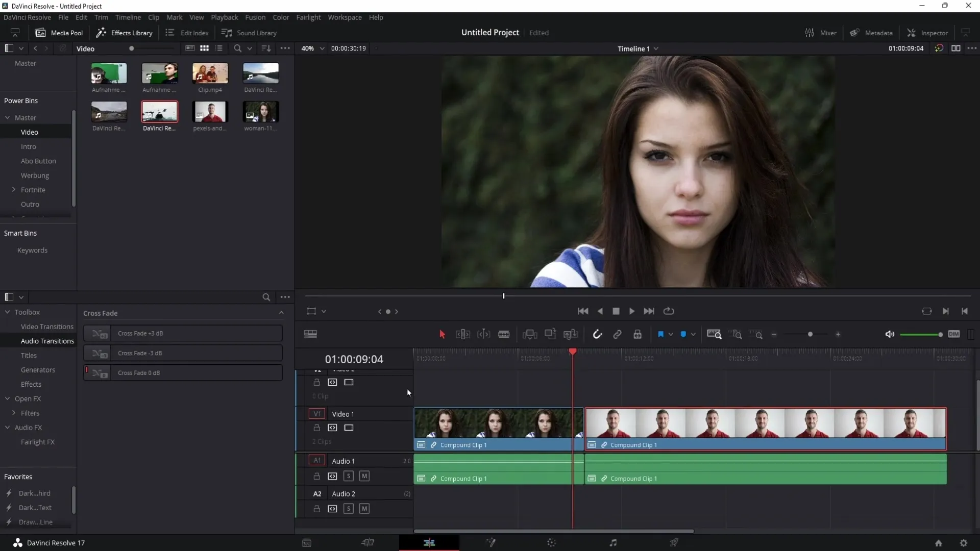Open the Playback menu in menu bar
The width and height of the screenshot is (980, 551).
click(224, 17)
